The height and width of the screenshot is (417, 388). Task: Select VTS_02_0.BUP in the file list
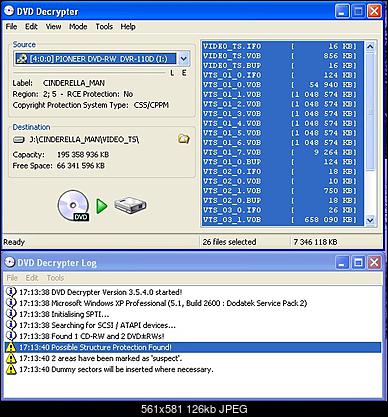point(282,201)
